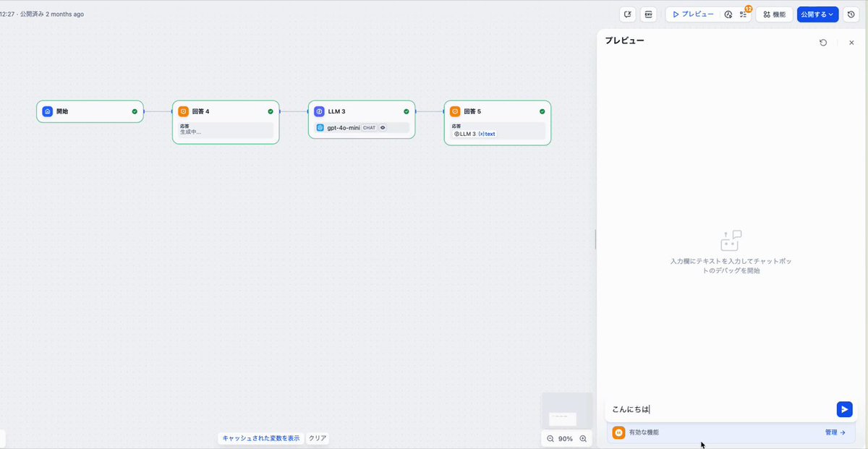This screenshot has height=449, width=868.
Task: Open the 機能 features button
Action: (x=774, y=14)
